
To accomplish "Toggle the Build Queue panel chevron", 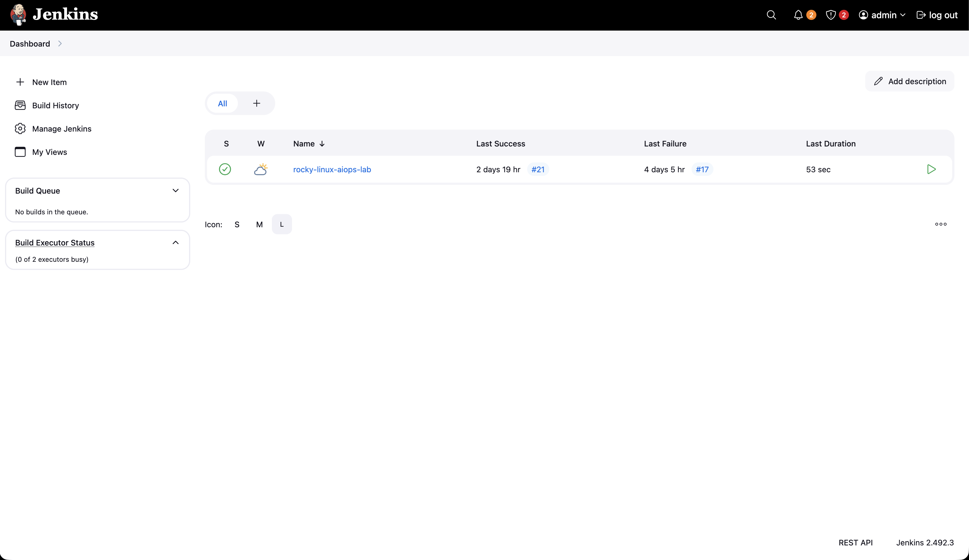I will click(175, 191).
